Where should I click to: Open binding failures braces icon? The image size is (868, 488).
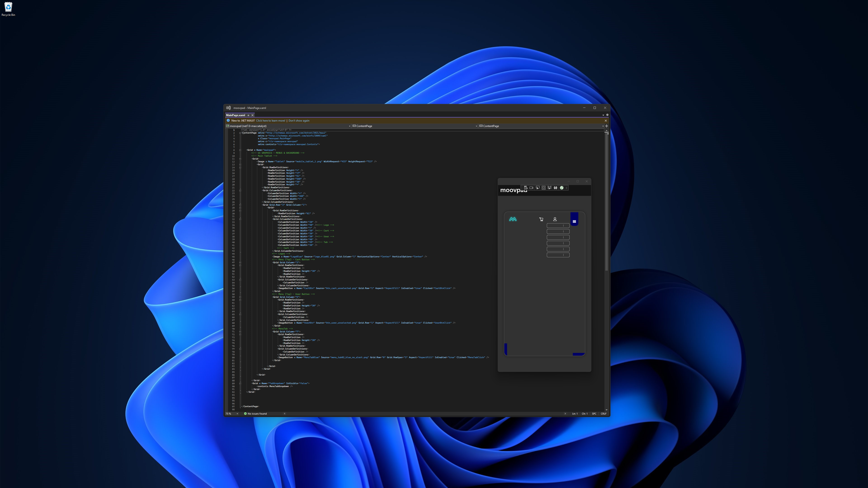[556, 188]
